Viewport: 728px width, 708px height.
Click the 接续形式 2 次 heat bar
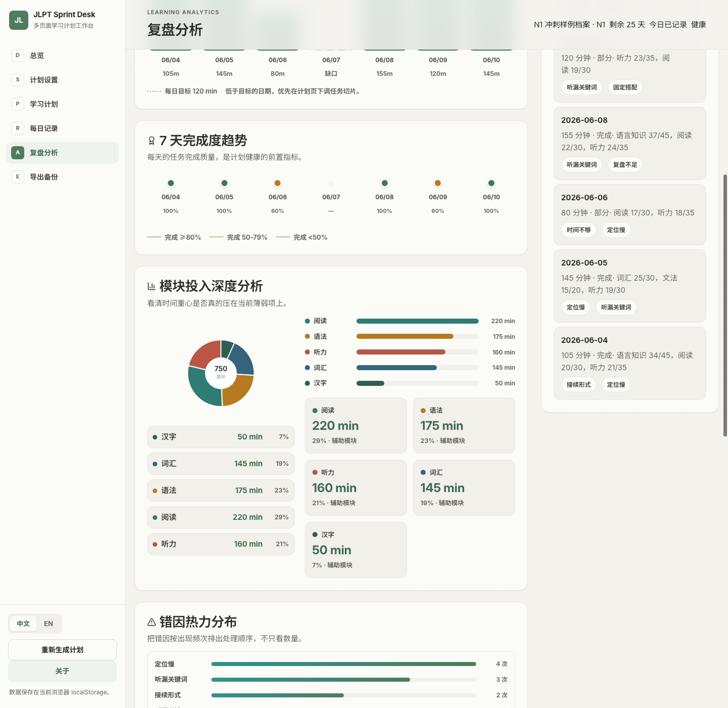(x=344, y=695)
